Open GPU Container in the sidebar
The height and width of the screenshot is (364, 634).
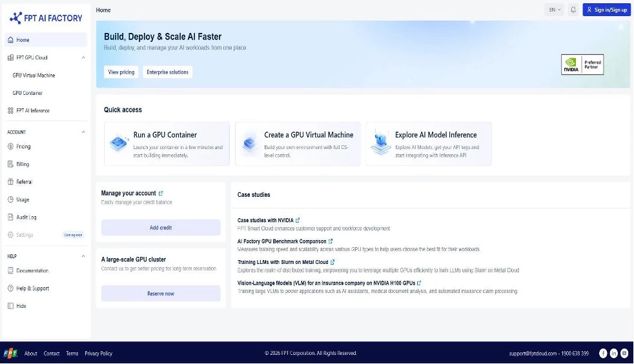point(28,93)
